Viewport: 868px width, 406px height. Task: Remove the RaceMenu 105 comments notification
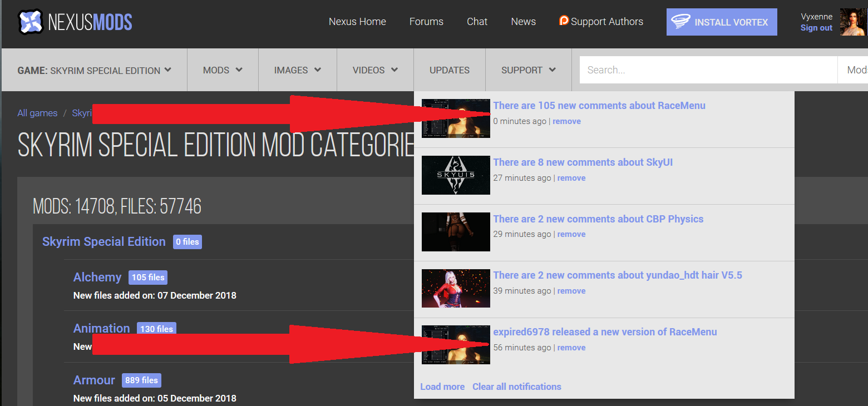pyautogui.click(x=566, y=121)
